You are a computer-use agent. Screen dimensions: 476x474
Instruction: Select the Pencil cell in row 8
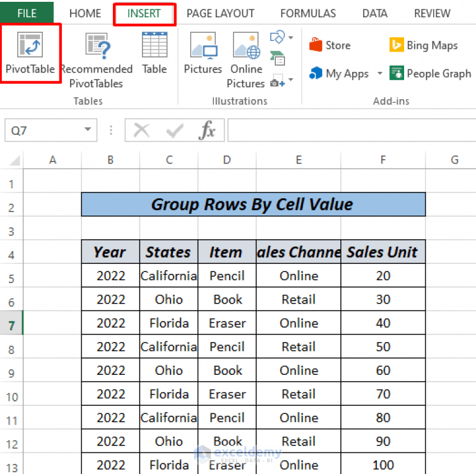pos(227,346)
